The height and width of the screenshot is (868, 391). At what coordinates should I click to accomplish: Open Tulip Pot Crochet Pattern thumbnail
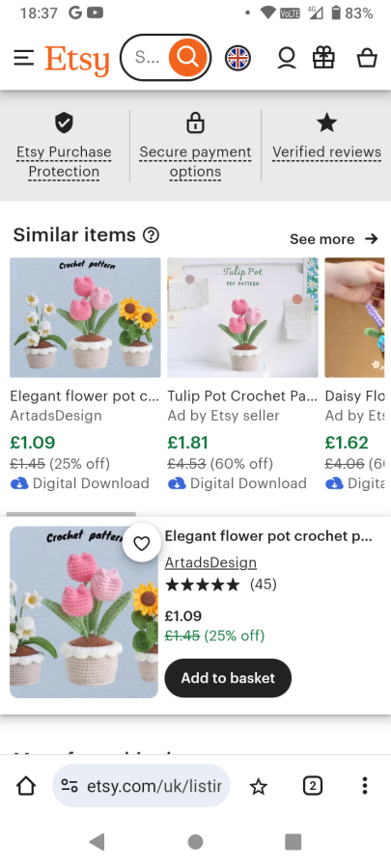pyautogui.click(x=242, y=317)
